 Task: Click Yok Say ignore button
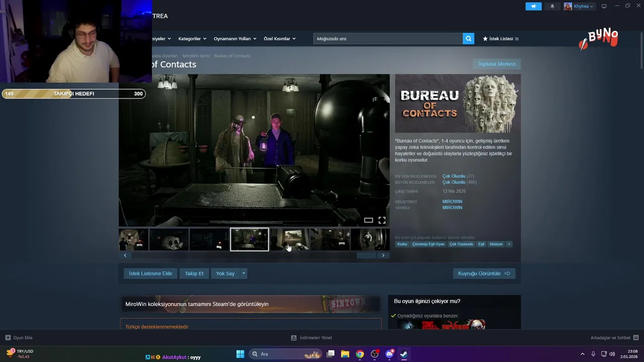225,274
